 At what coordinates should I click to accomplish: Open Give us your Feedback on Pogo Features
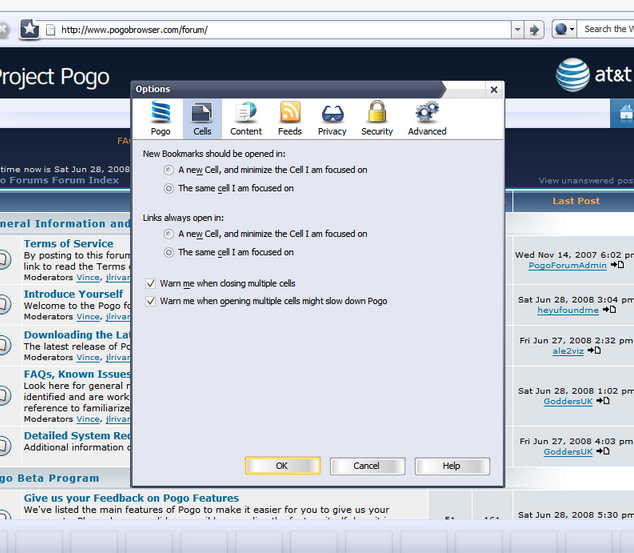click(x=131, y=498)
